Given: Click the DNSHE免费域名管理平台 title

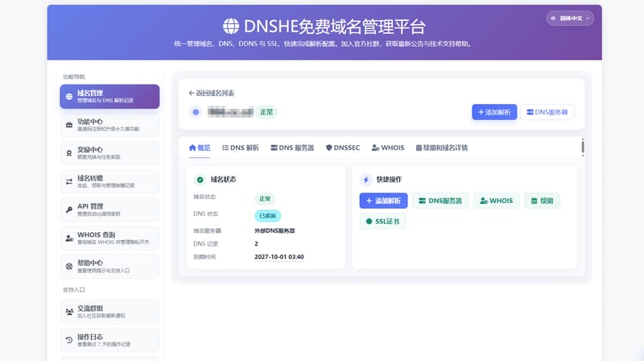Looking at the screenshot, I should click(335, 27).
